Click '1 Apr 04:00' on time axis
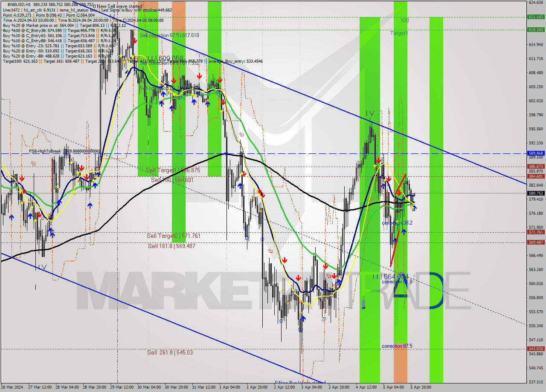Screen dimensions: 546x392 click(x=231, y=387)
